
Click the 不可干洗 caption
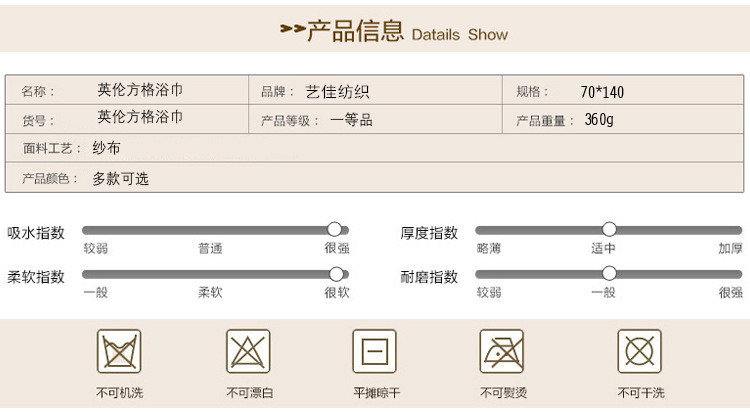click(x=641, y=393)
